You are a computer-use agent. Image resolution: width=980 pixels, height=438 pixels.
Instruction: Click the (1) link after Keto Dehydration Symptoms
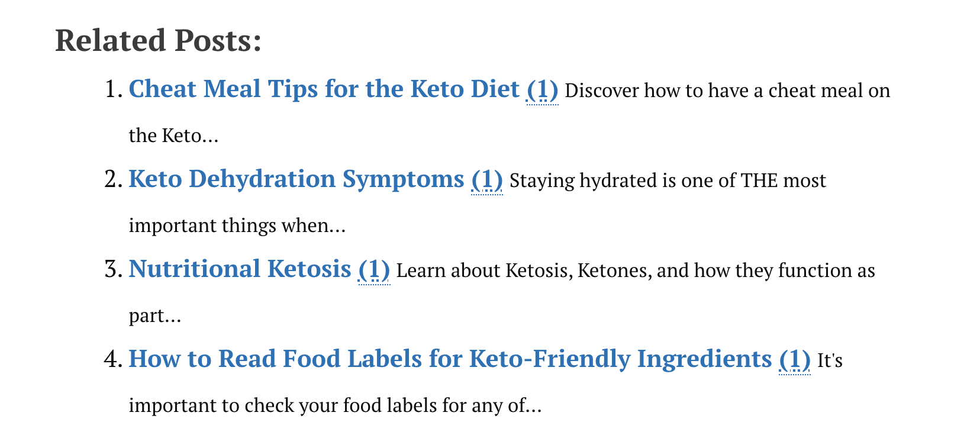point(487,180)
